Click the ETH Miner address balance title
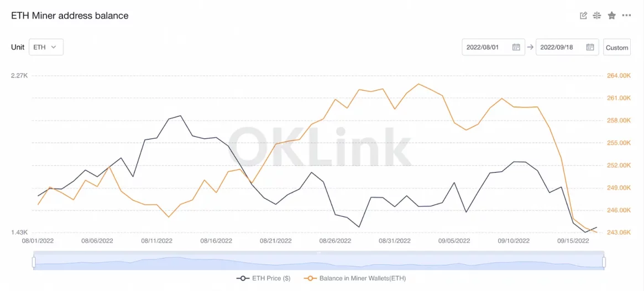644x291 pixels. pyautogui.click(x=70, y=16)
